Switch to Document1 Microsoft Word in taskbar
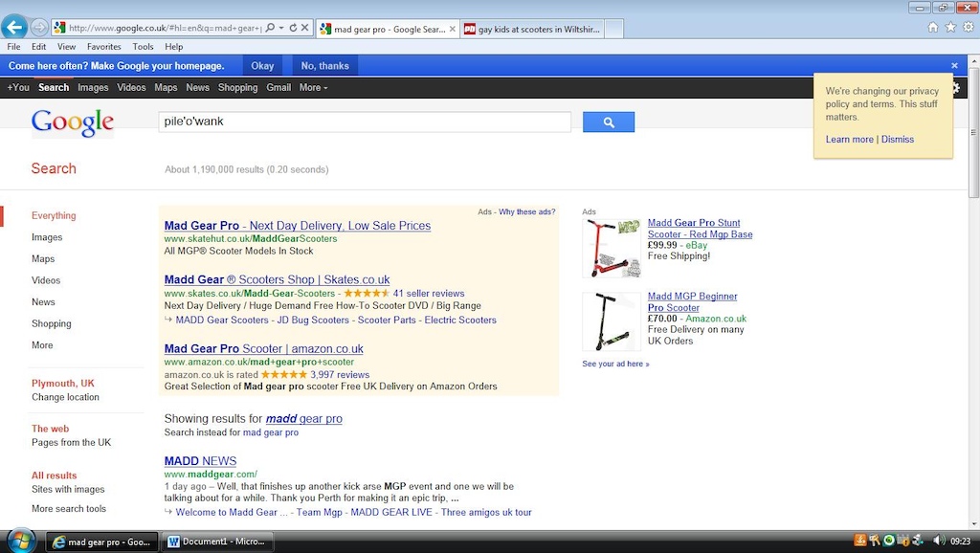The height and width of the screenshot is (553, 980). (217, 542)
